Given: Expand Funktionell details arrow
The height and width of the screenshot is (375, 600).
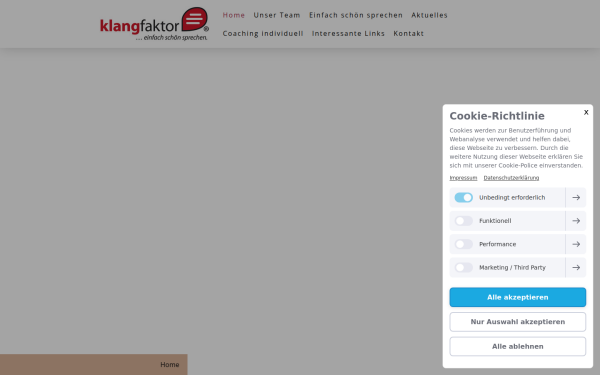Looking at the screenshot, I should 576,221.
